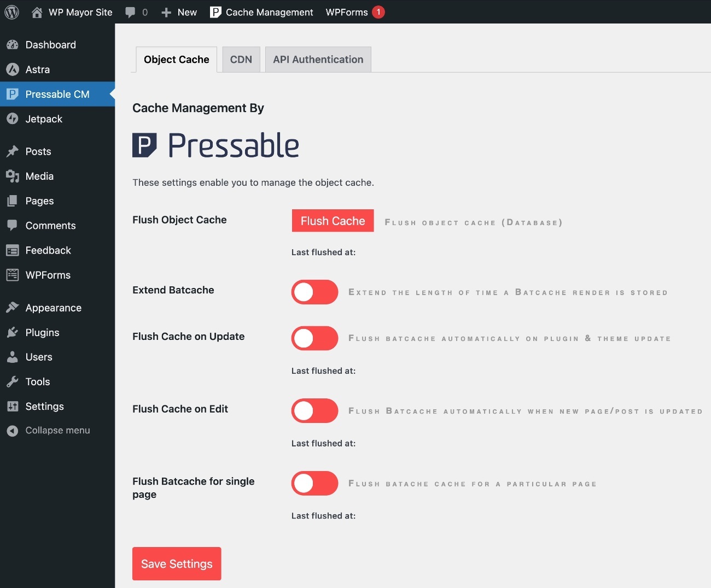
Task: Switch to the Object Cache tab
Action: click(x=176, y=60)
